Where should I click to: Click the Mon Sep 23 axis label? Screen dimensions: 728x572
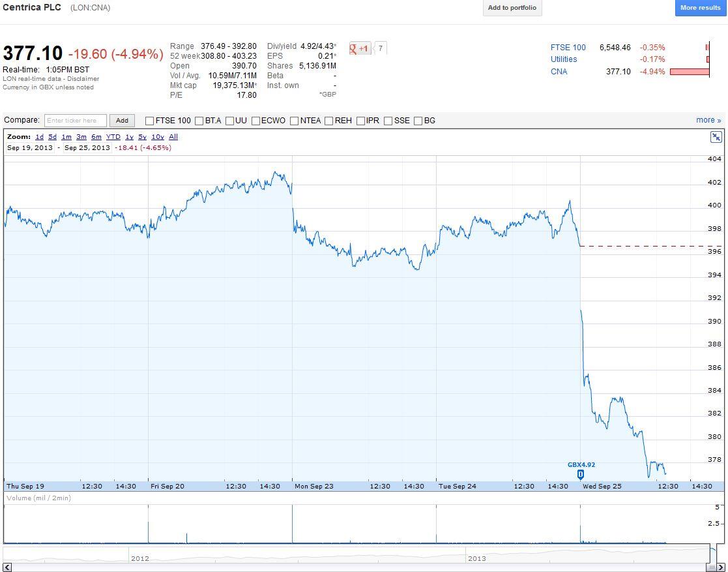[314, 486]
